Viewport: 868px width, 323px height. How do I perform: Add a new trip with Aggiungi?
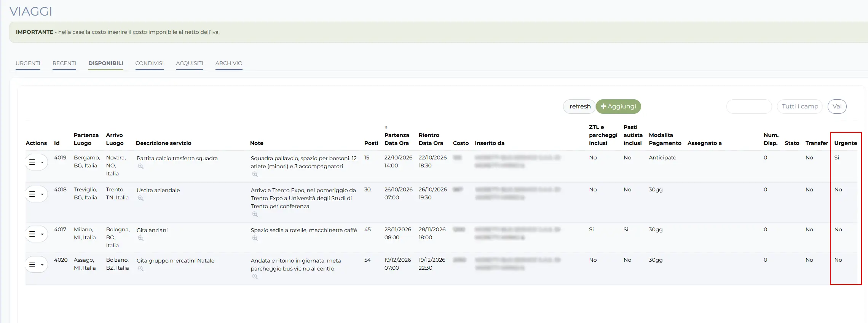(618, 107)
